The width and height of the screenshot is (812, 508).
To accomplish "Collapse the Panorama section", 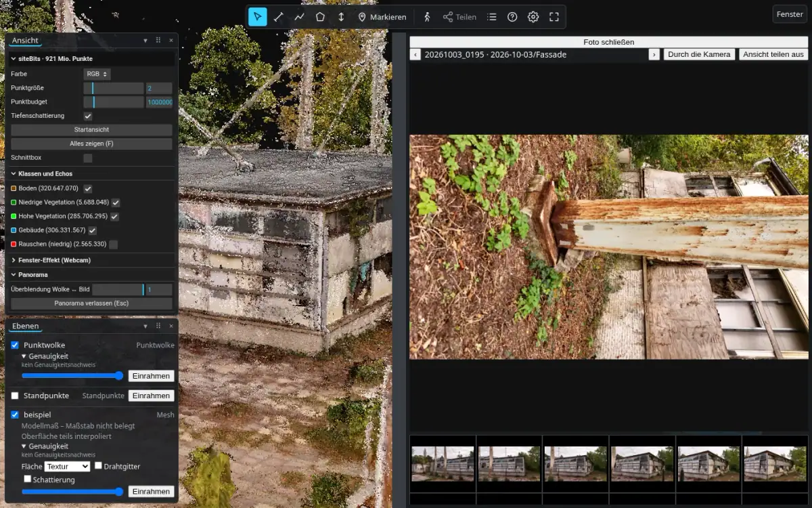I will tap(91, 275).
